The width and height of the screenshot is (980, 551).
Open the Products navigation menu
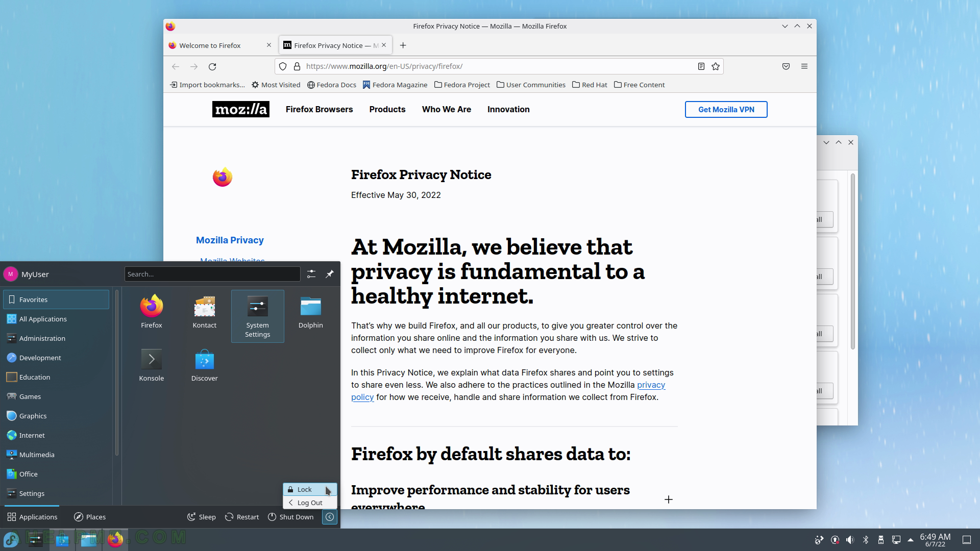pos(387,109)
